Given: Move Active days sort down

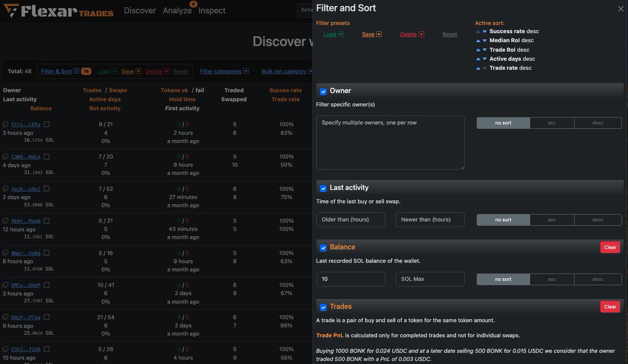Looking at the screenshot, I should point(485,59).
